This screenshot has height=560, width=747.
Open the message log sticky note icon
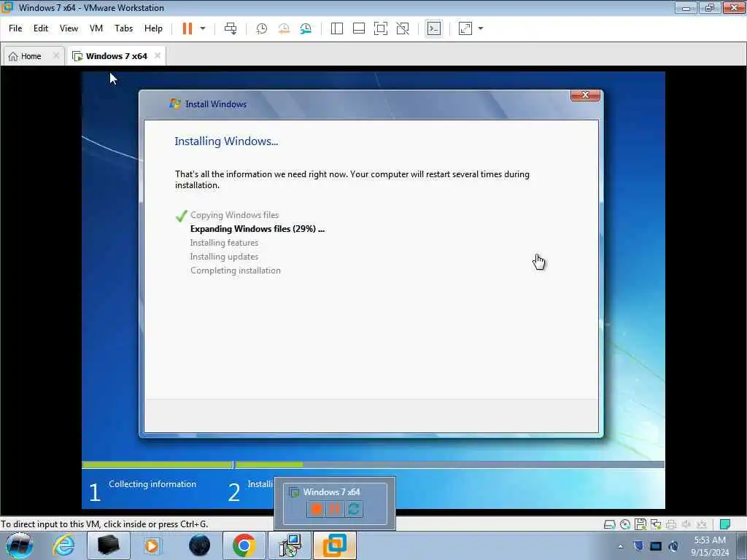coord(725,524)
